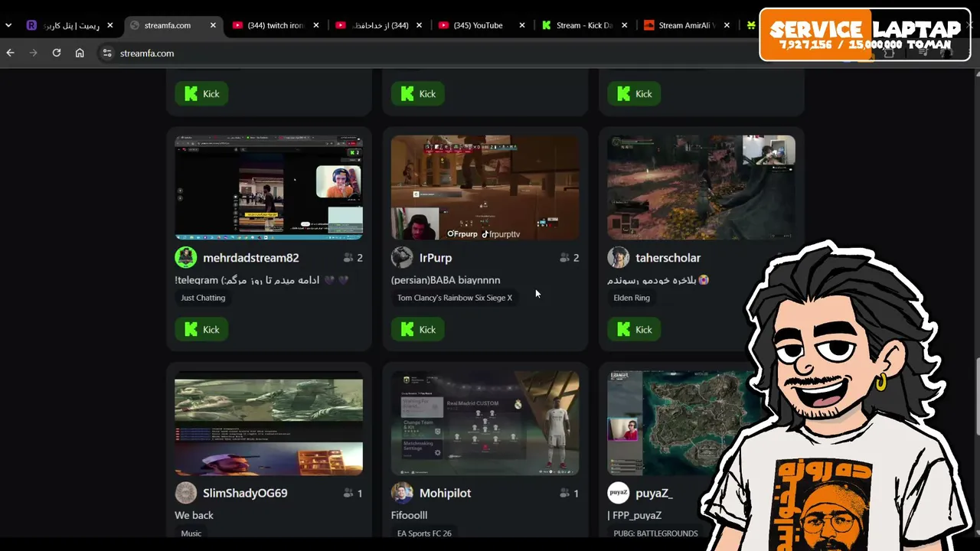Viewport: 980px width, 551px height.
Task: Open the puyaZ_ channel name
Action: pos(654,493)
